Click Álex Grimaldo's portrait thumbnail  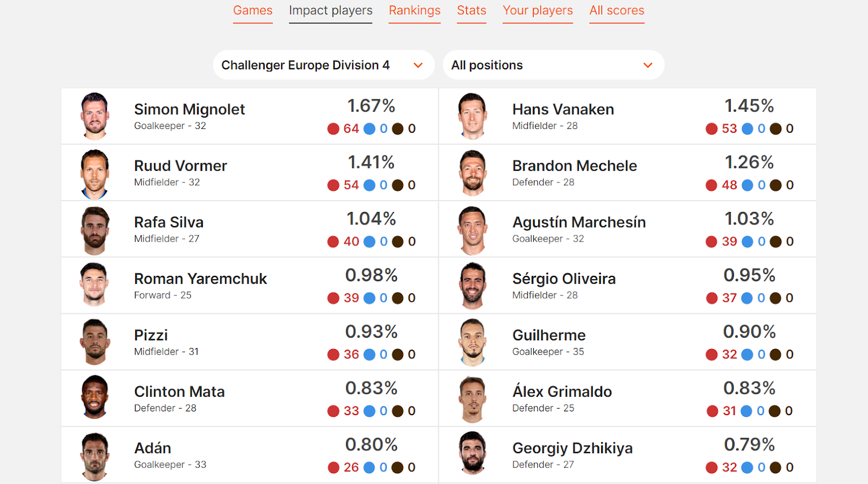tap(473, 399)
